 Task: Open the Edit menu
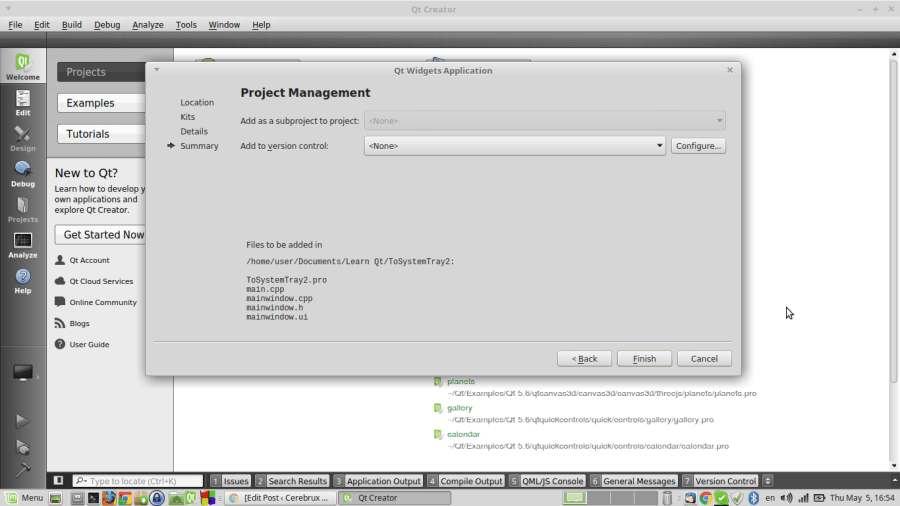click(x=41, y=25)
